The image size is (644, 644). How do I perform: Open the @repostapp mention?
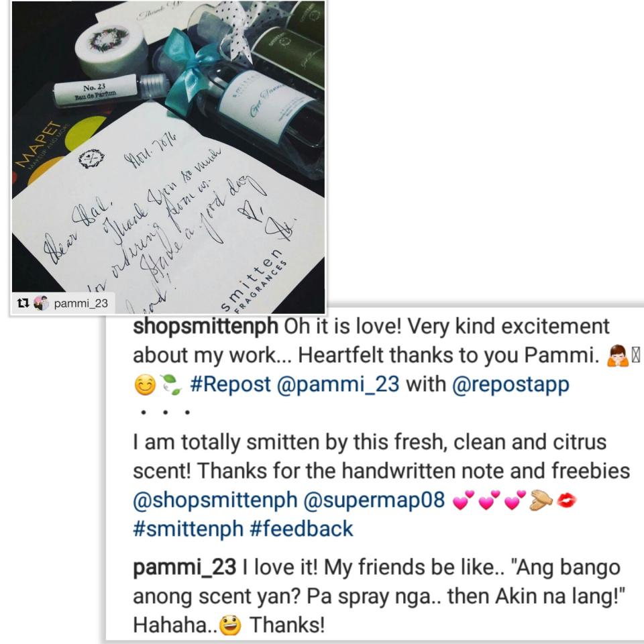pyautogui.click(x=511, y=384)
